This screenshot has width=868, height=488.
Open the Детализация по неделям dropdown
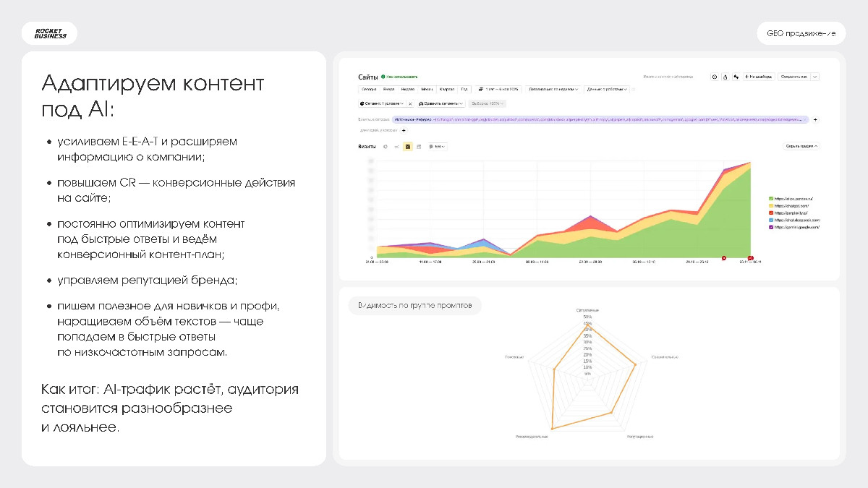pyautogui.click(x=553, y=90)
